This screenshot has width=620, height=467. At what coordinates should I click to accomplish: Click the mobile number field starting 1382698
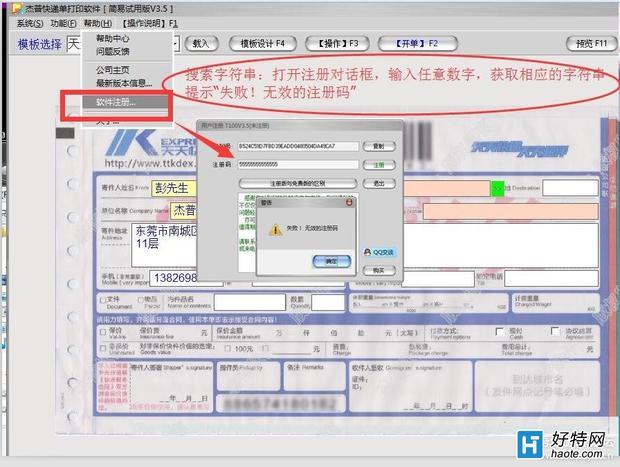click(173, 278)
